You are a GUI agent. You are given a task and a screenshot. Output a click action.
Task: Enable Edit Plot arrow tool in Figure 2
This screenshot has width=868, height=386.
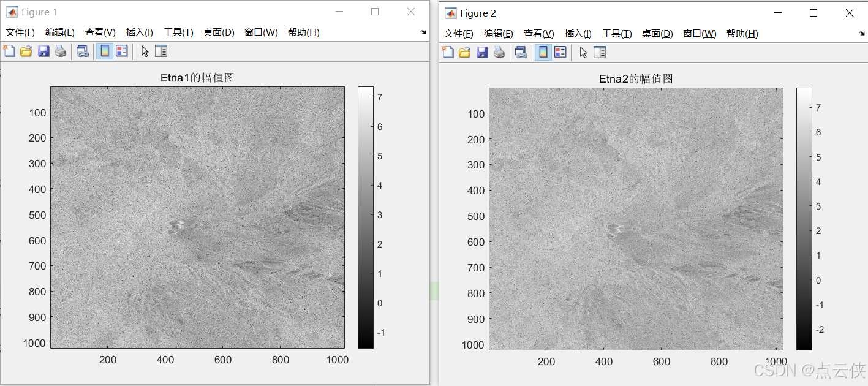[x=583, y=53]
